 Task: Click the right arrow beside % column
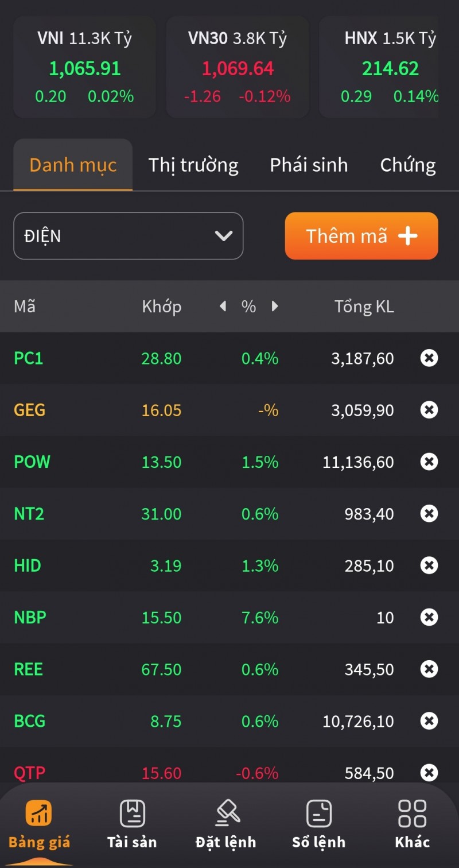275,307
